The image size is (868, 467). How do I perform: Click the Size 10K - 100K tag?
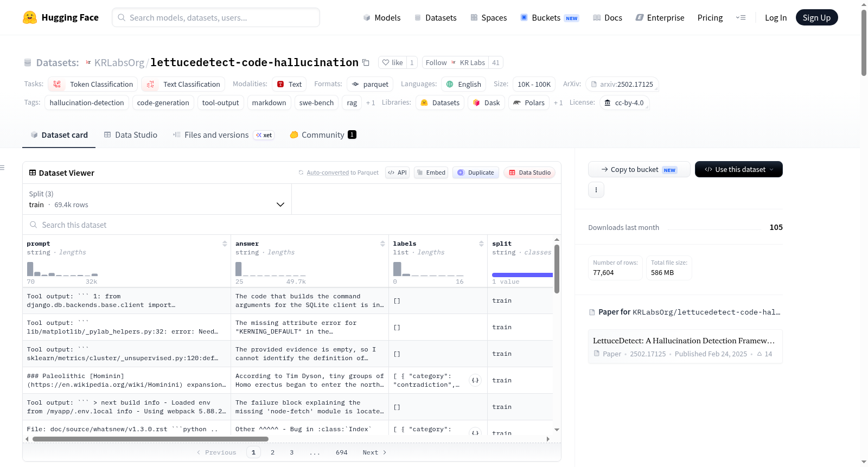[x=534, y=84]
